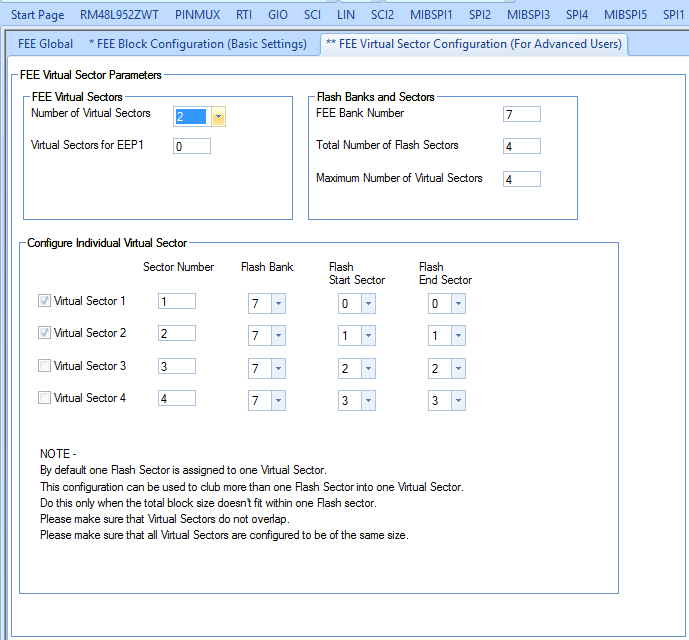The height and width of the screenshot is (640, 689).
Task: Switch to the FEE Global tab
Action: (x=45, y=44)
